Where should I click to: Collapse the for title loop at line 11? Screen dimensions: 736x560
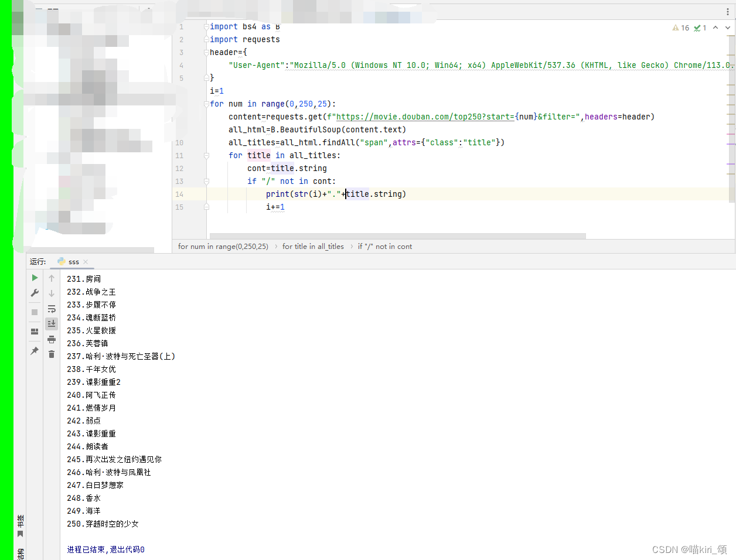[x=205, y=155]
